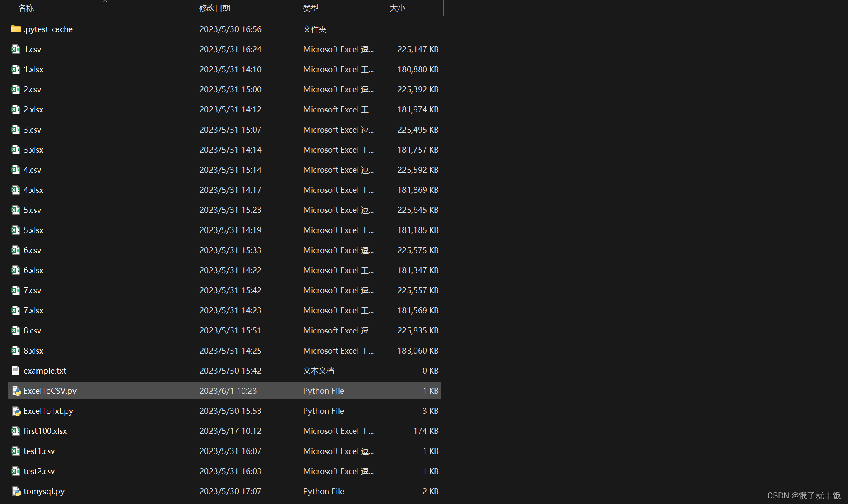This screenshot has height=504, width=848.
Task: Select the file name 5.xlsx
Action: click(x=33, y=230)
